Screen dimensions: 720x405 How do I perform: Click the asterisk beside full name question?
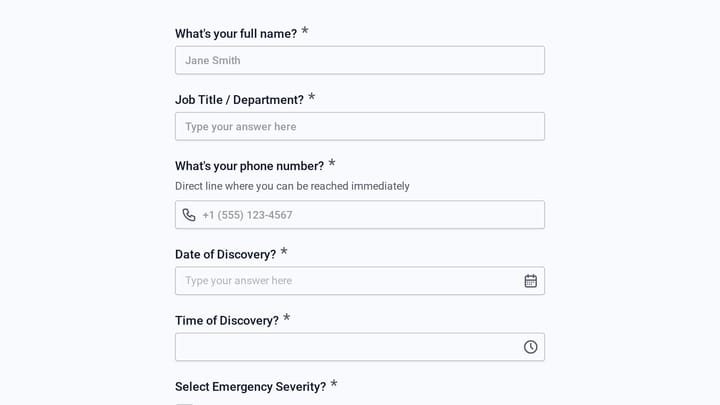coord(304,31)
